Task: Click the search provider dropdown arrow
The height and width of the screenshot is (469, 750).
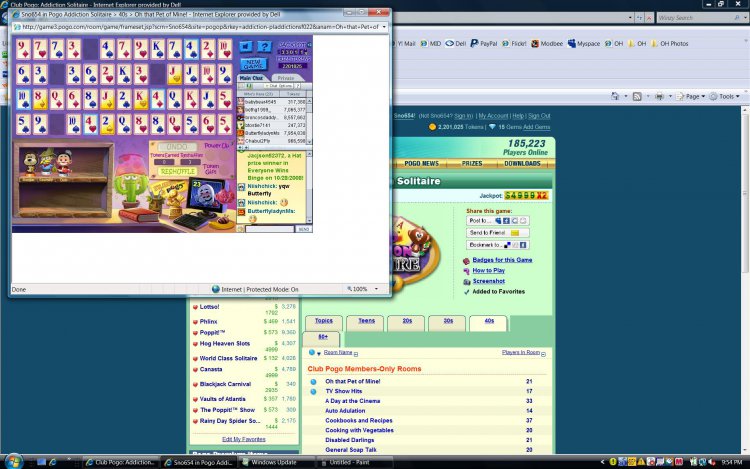Action: pyautogui.click(x=745, y=18)
